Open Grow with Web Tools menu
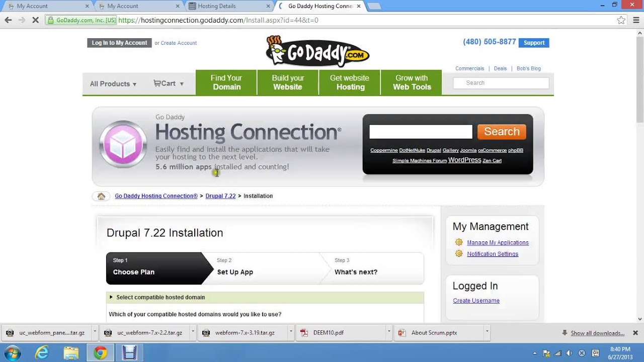 click(412, 82)
